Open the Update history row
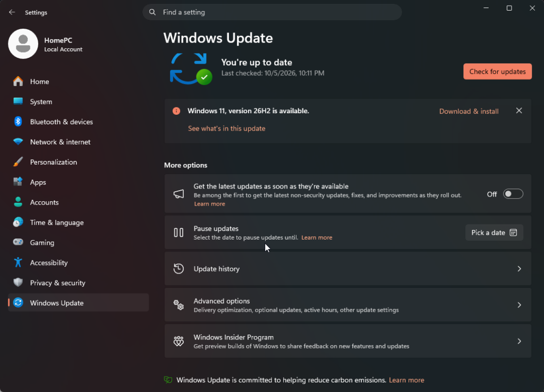 pos(347,269)
